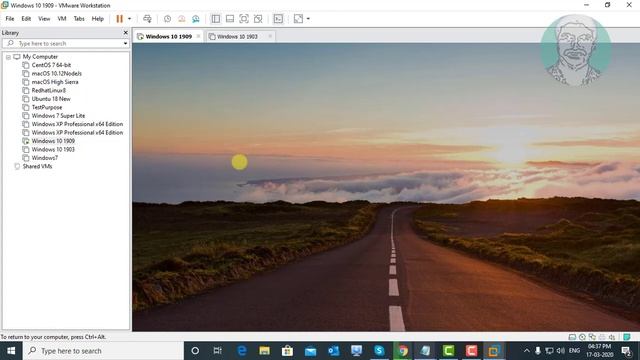Viewport: 640px width, 360px height.
Task: Open the VM menu
Action: click(62, 19)
